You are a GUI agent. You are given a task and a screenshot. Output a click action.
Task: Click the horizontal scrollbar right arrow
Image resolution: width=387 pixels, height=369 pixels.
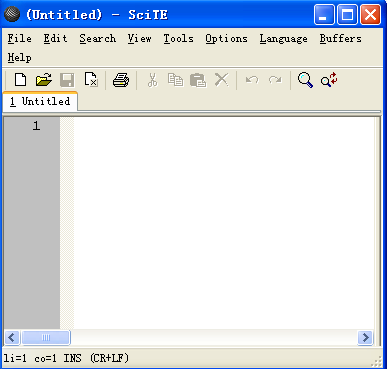pos(365,338)
